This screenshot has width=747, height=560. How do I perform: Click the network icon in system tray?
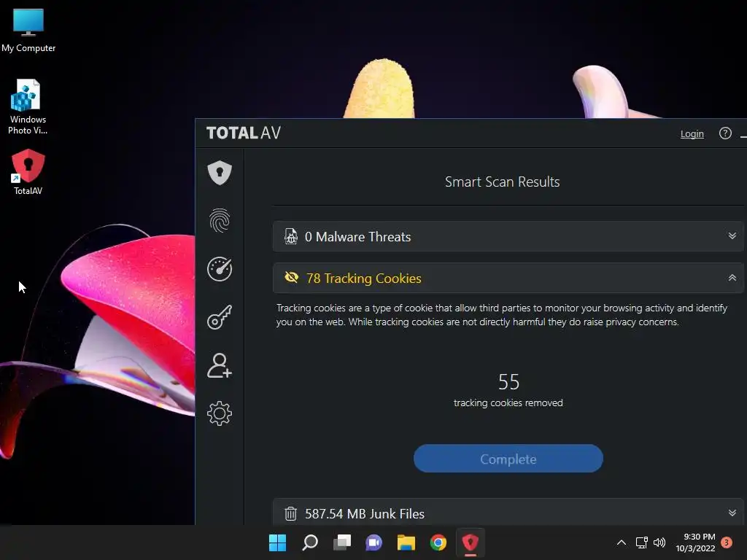[642, 542]
